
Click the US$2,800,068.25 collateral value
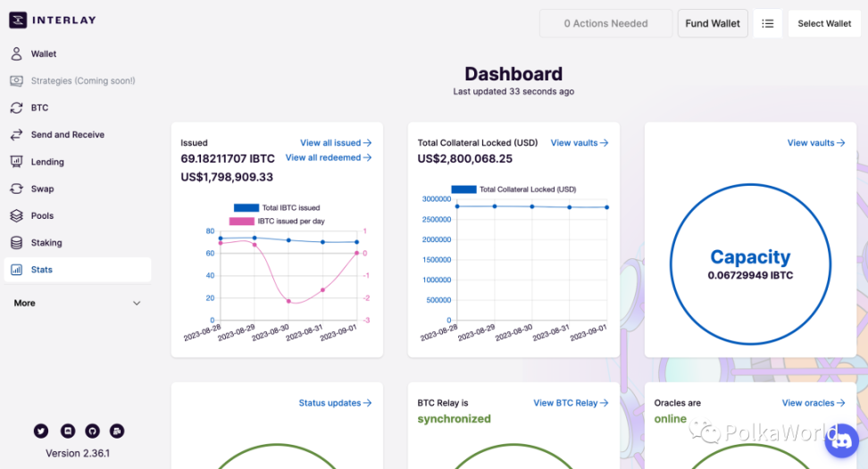tap(465, 159)
